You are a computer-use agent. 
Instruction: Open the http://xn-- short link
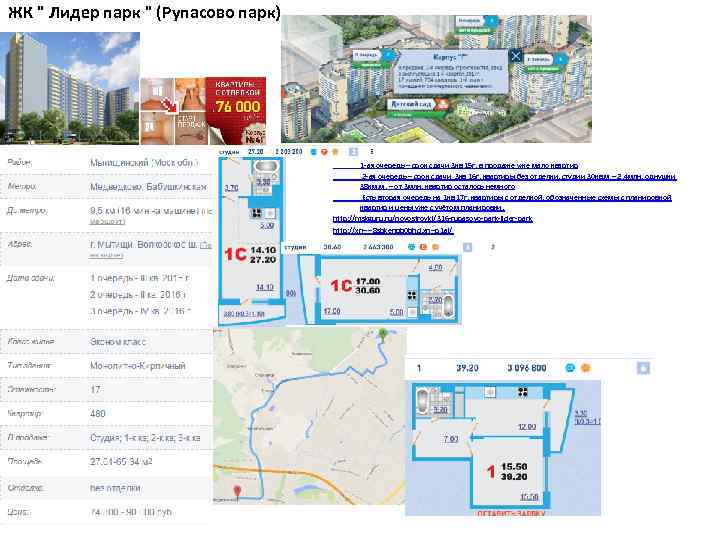point(393,230)
